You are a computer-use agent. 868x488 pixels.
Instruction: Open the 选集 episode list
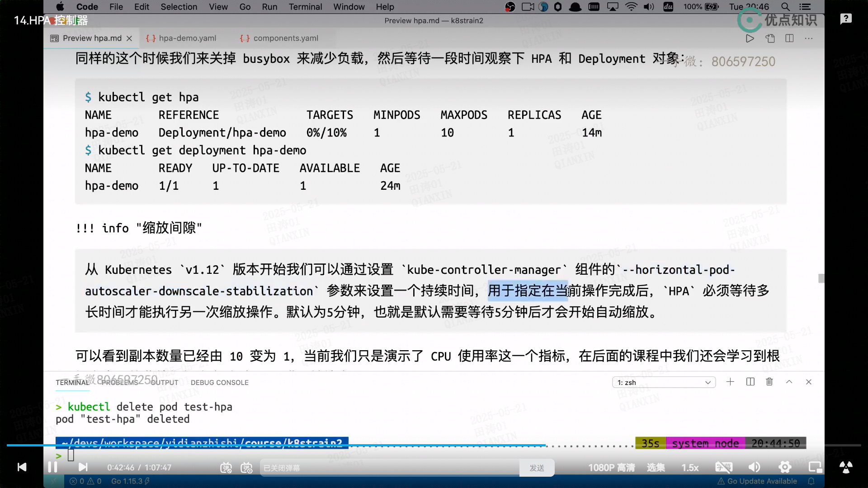[656, 468]
